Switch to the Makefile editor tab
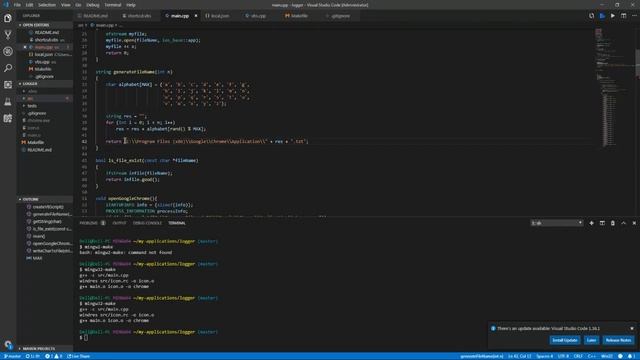 click(299, 16)
